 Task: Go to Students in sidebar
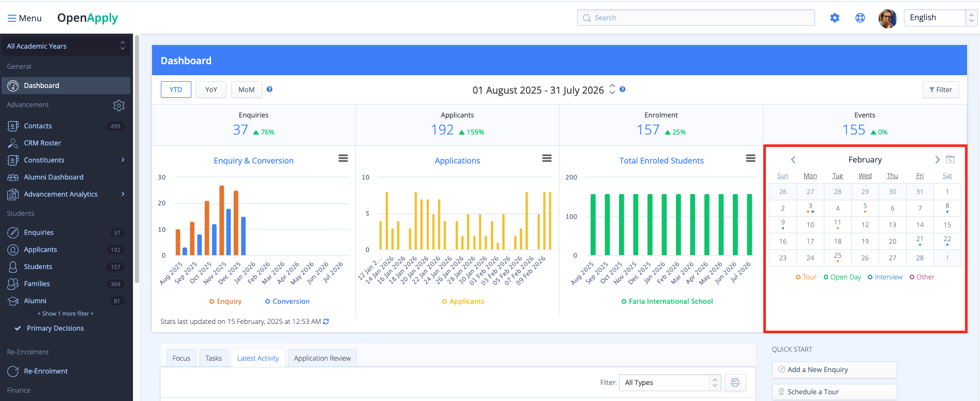coord(38,266)
